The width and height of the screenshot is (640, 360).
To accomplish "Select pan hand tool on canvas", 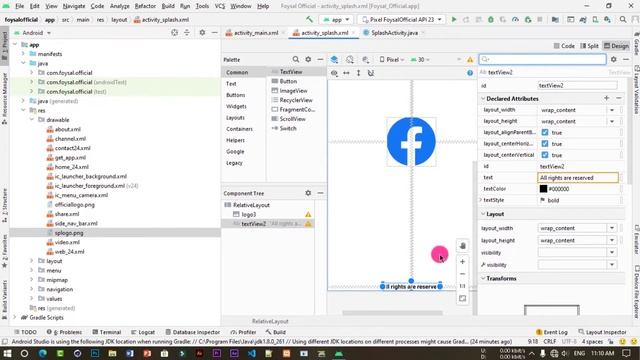I will point(462,246).
